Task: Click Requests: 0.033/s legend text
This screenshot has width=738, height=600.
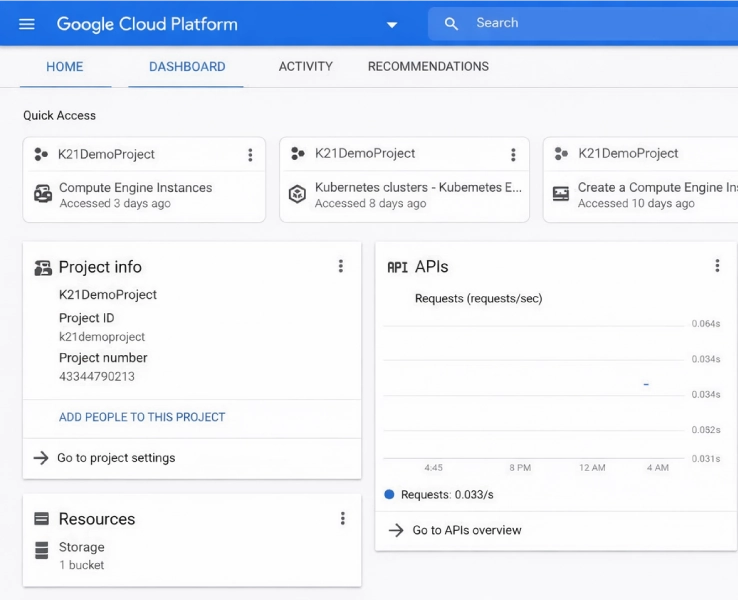Action: pyautogui.click(x=447, y=495)
